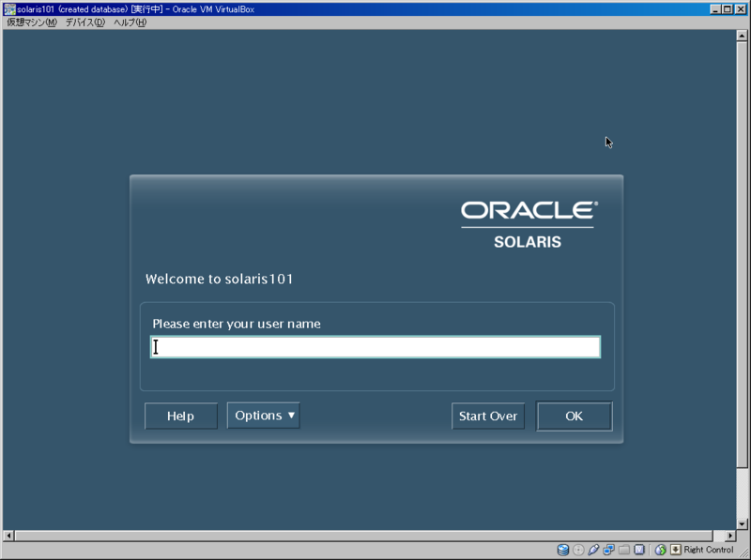The image size is (751, 560).
Task: Click the VirtualBox window title icon
Action: click(x=9, y=9)
